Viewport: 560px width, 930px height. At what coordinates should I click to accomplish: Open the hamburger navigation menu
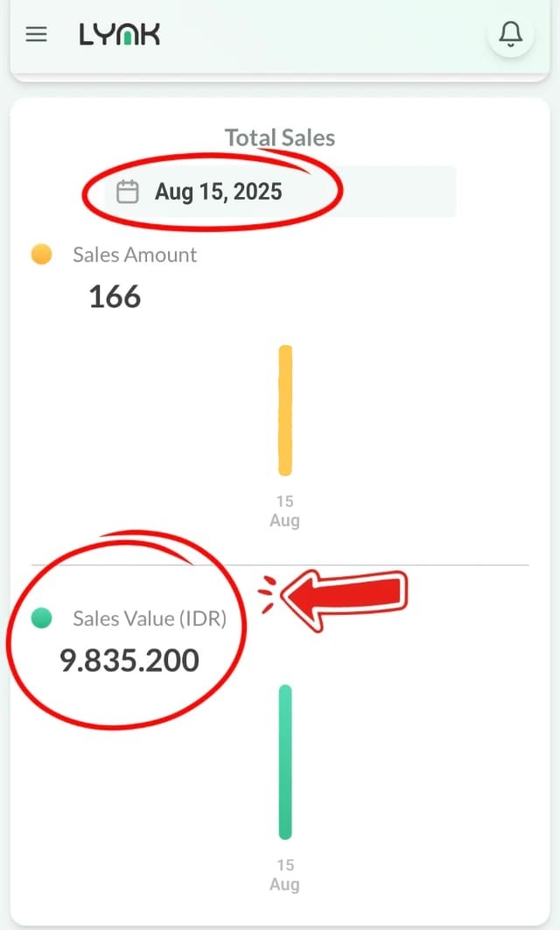pos(36,34)
